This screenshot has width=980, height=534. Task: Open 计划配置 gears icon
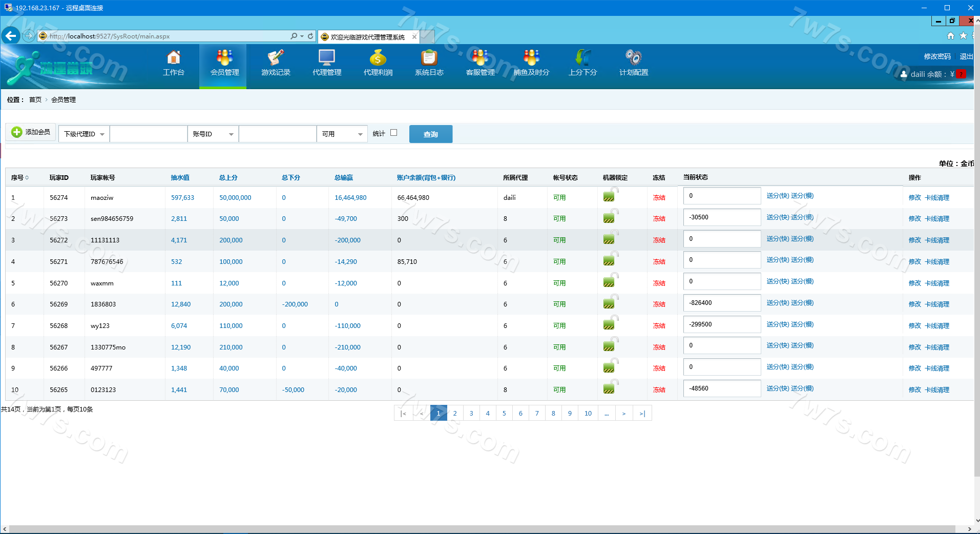click(x=634, y=57)
